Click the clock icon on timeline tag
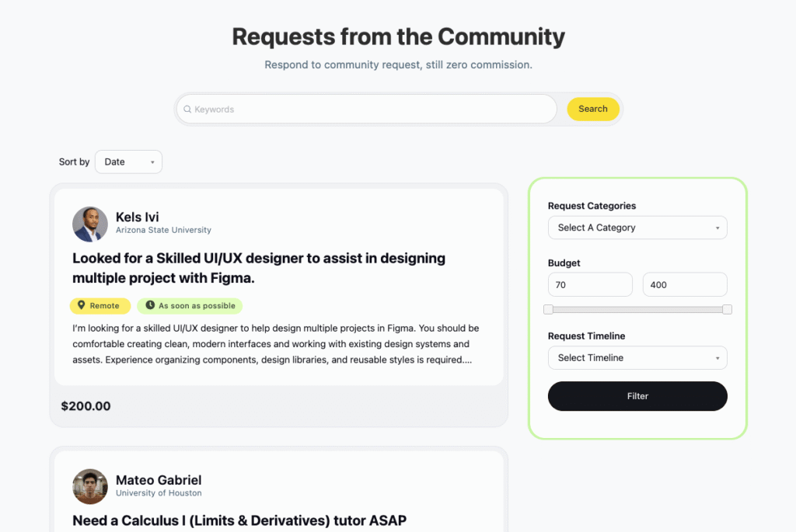 tap(149, 306)
